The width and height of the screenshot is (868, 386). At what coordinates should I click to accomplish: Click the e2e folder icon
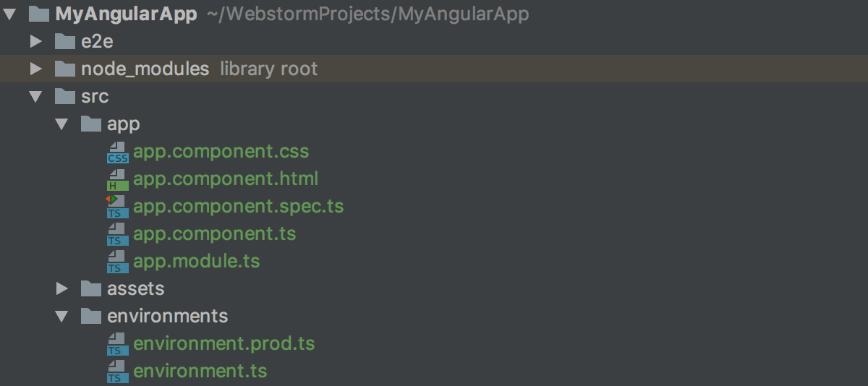pos(65,42)
